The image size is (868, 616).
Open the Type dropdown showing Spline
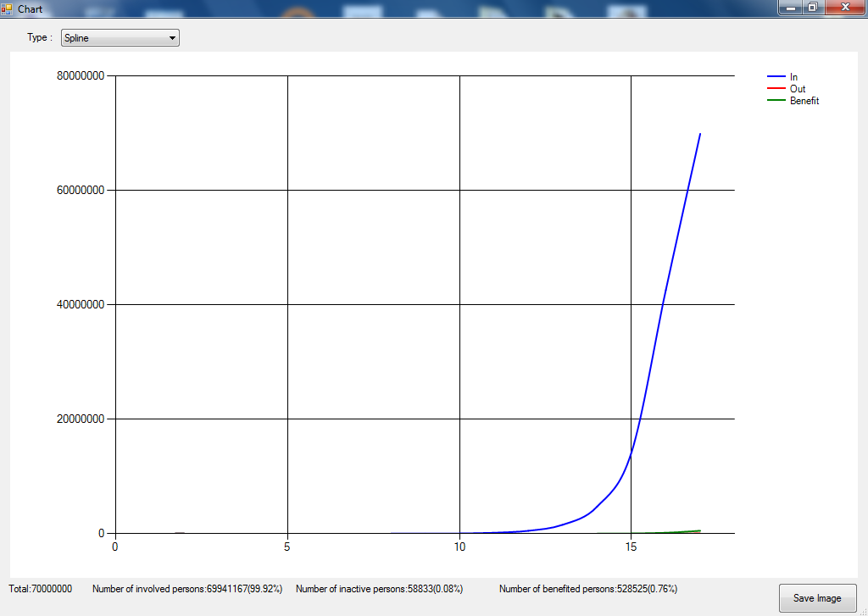pyautogui.click(x=120, y=37)
